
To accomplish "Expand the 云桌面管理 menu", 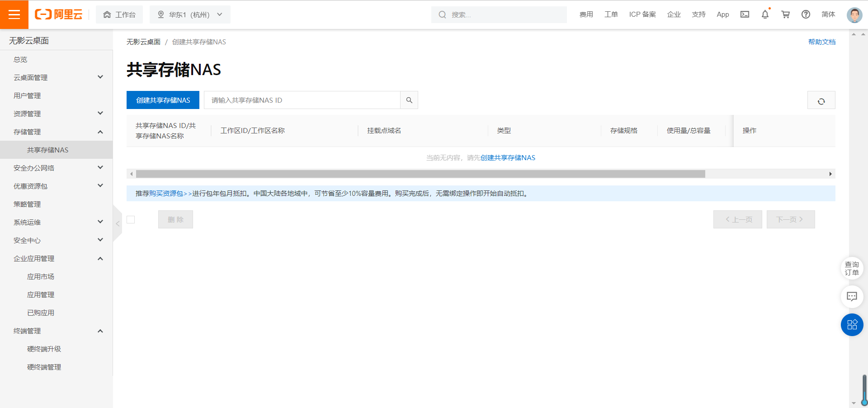I will [57, 77].
